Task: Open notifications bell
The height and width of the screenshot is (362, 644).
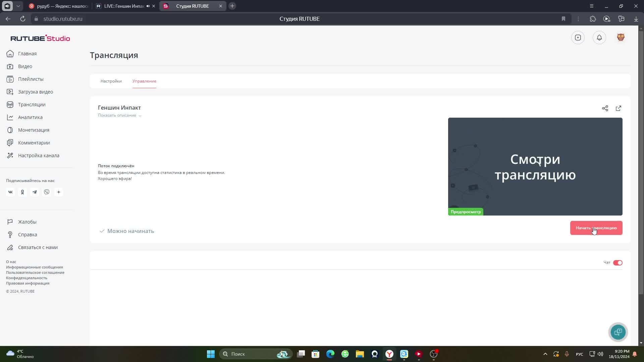Action: pyautogui.click(x=599, y=38)
